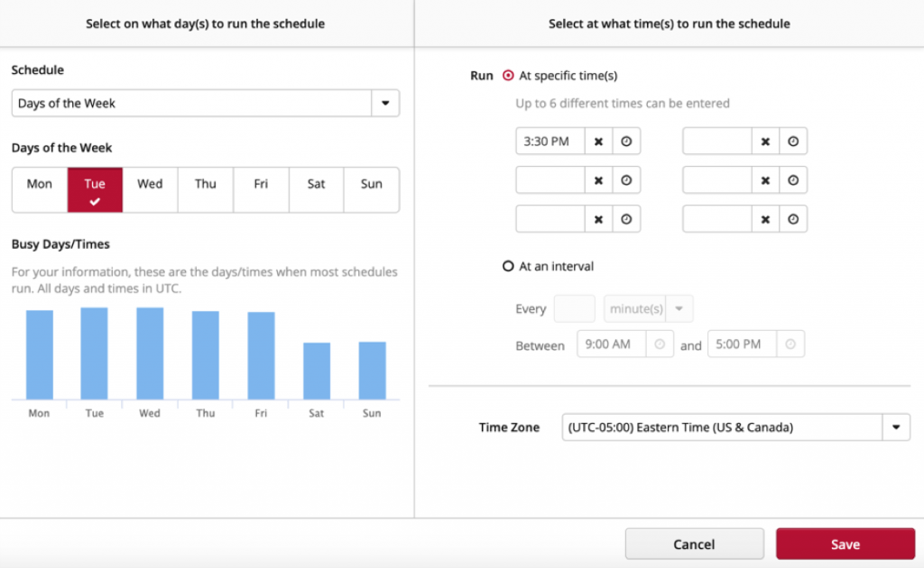Clear the bottom-left time field

click(598, 219)
